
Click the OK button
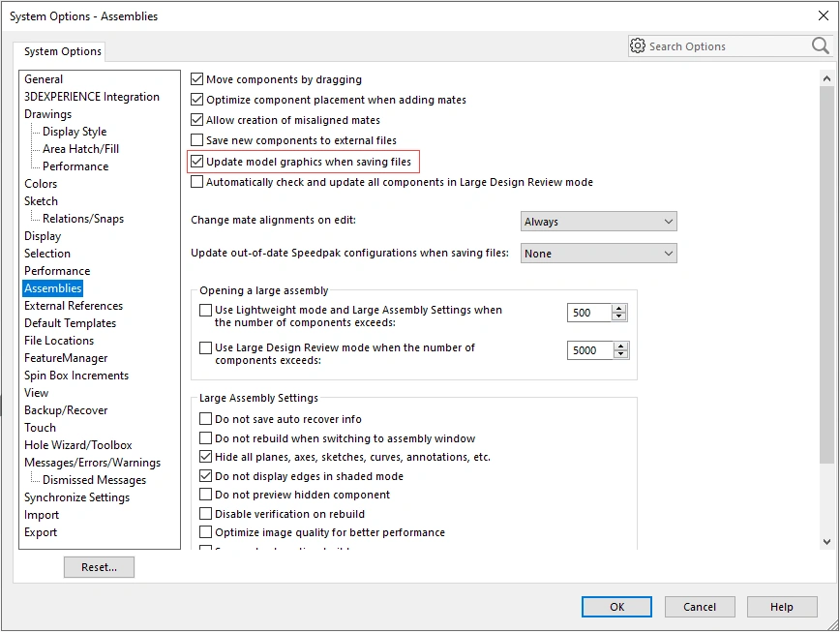pos(616,607)
